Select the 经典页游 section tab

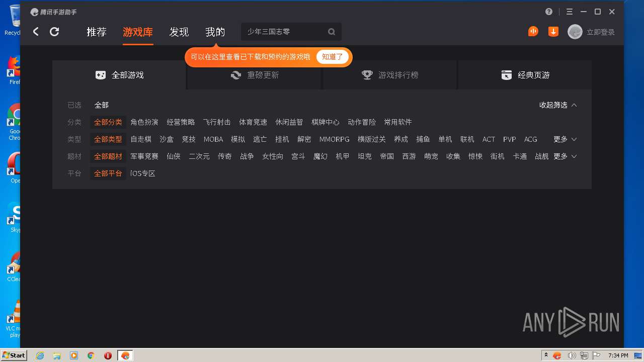point(525,75)
